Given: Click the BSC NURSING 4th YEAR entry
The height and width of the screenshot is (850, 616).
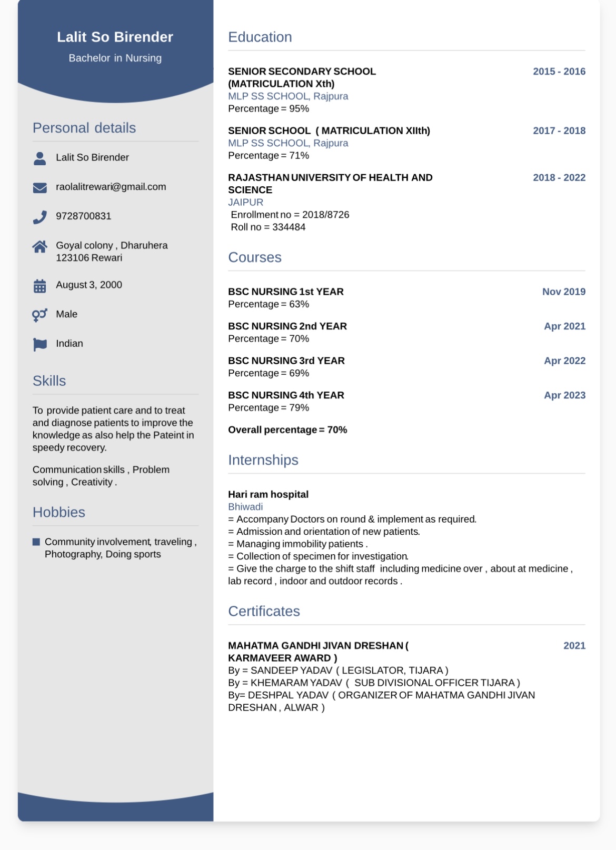Looking at the screenshot, I should (x=286, y=395).
